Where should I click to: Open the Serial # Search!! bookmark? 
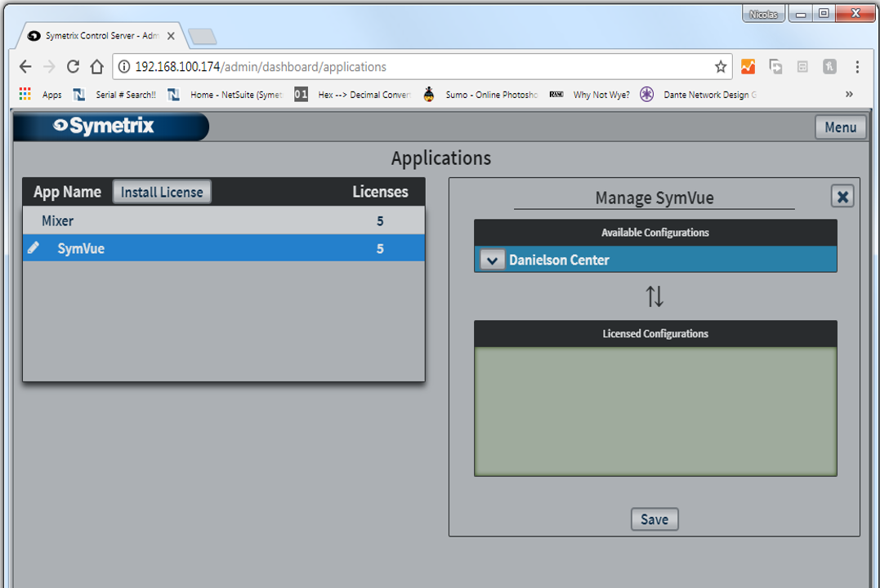(115, 94)
